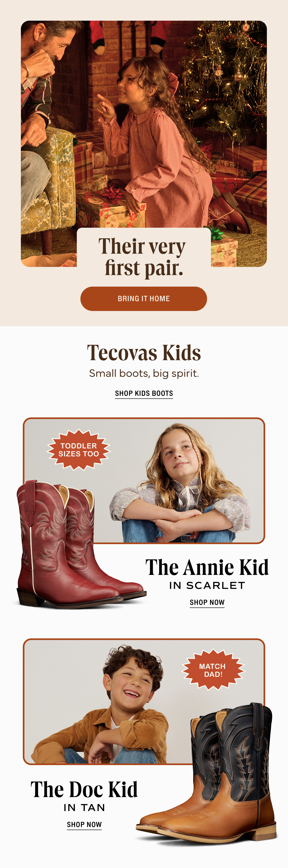Click the Match Dad! starburst badge
288x868 pixels.
pos(213,670)
